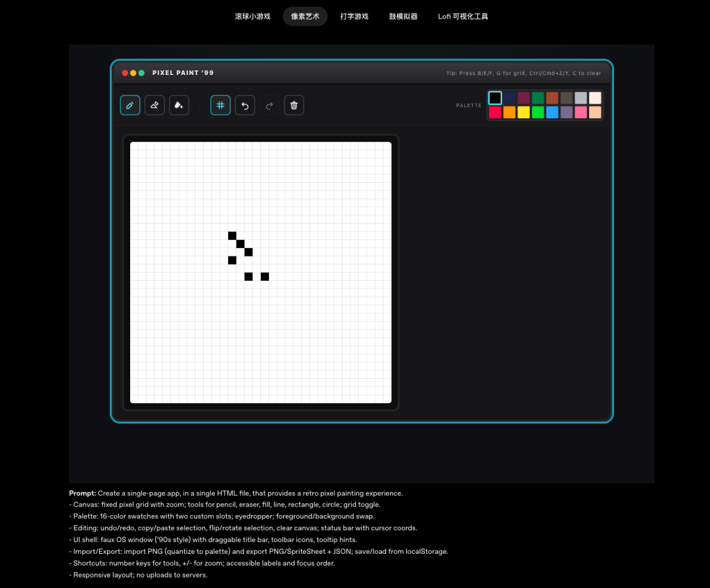The height and width of the screenshot is (588, 710).
Task: Open the 滚球小游戏 tab
Action: point(252,16)
